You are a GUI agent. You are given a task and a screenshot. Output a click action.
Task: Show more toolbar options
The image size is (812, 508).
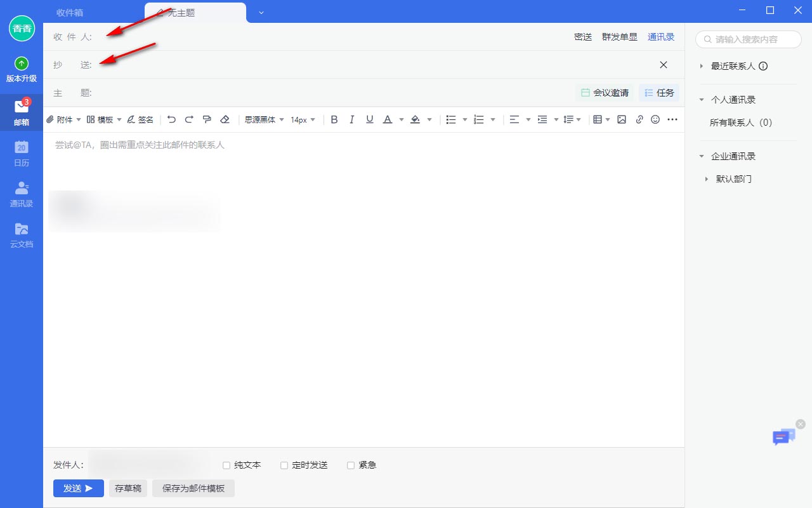tap(672, 119)
